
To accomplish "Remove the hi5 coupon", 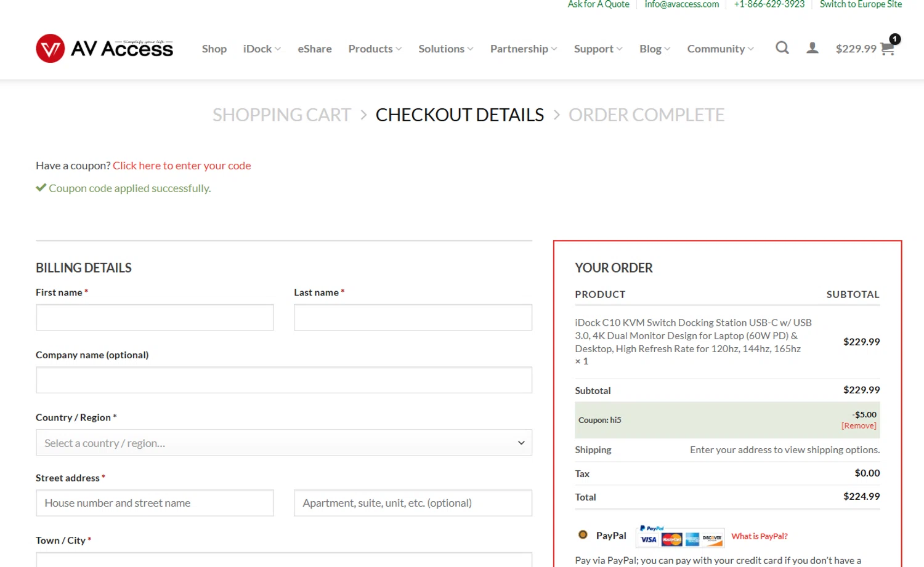I will 859,426.
